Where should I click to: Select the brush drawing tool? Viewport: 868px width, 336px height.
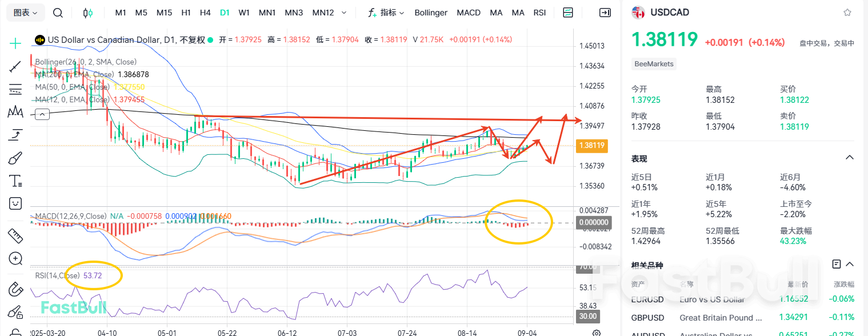click(15, 158)
